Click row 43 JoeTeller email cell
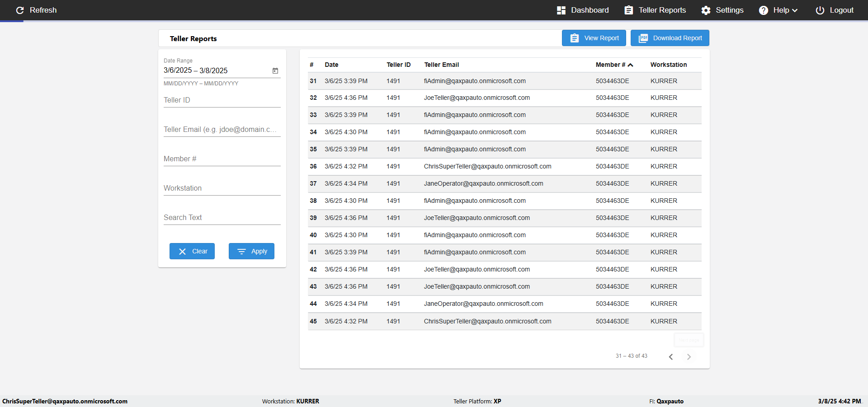The height and width of the screenshot is (407, 868). 477,286
